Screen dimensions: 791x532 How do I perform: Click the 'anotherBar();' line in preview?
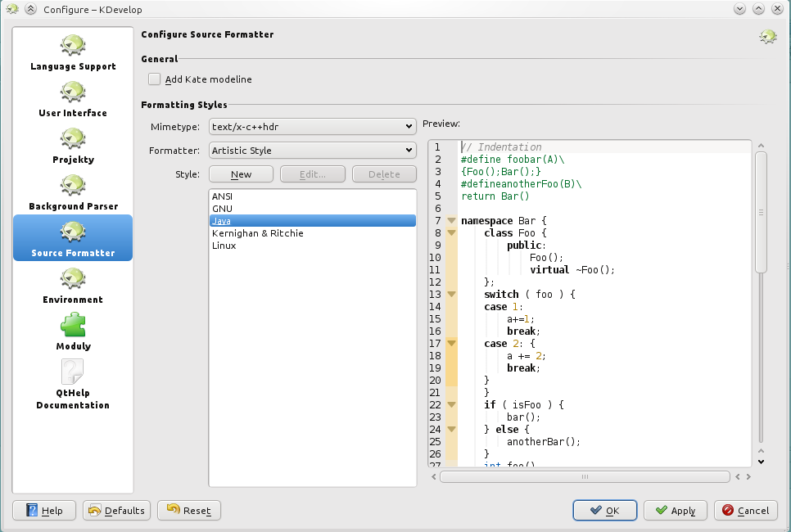point(544,442)
